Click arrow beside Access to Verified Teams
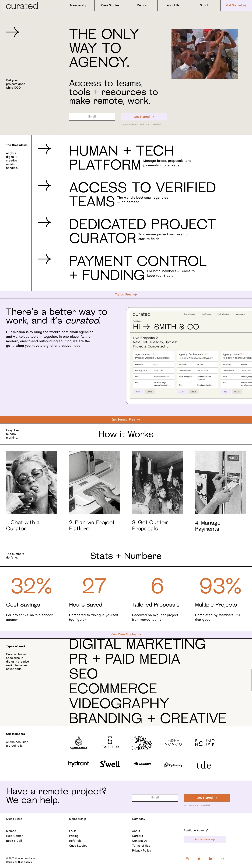 [44, 185]
